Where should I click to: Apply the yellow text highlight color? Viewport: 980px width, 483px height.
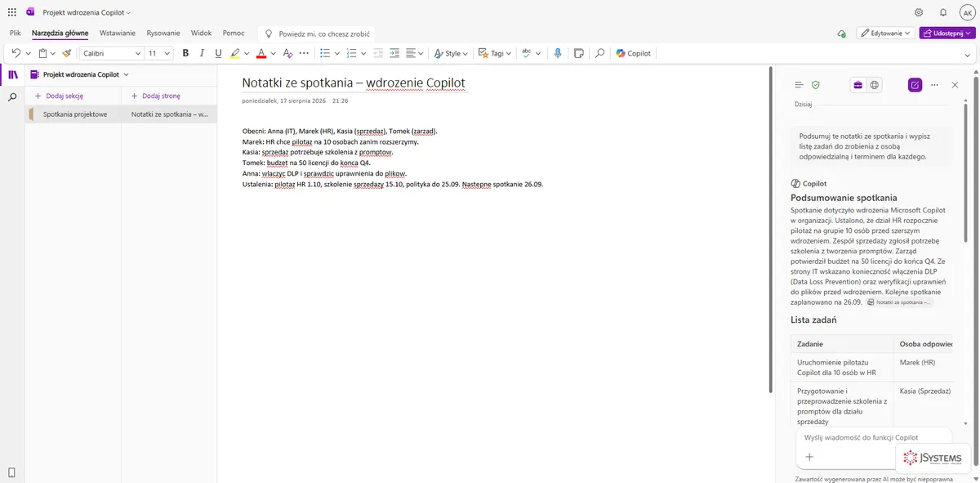point(235,53)
